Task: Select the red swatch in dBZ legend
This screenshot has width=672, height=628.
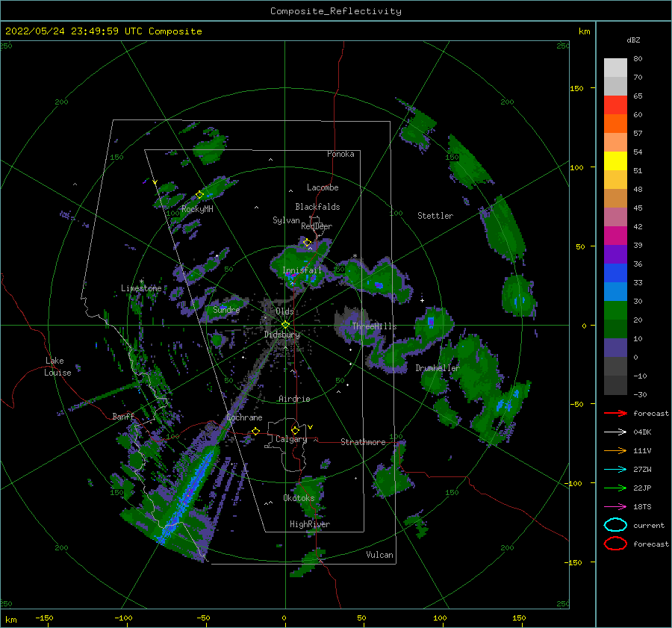Action: (x=615, y=105)
